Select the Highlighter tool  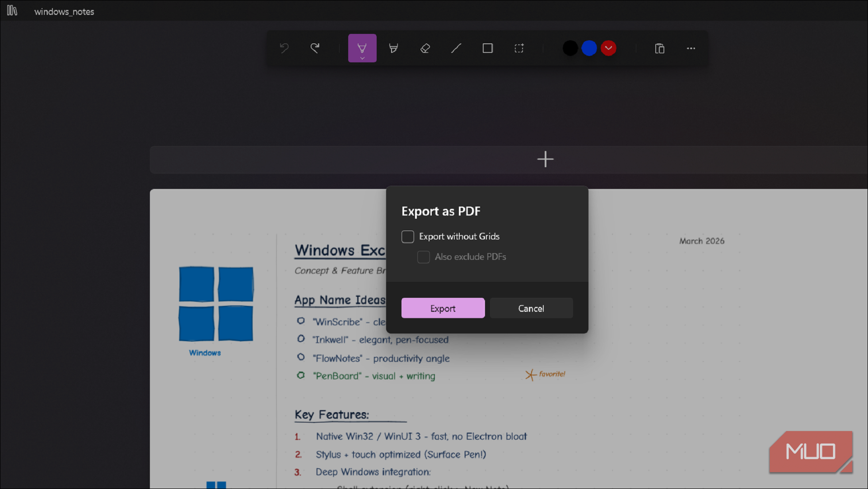[x=393, y=48]
